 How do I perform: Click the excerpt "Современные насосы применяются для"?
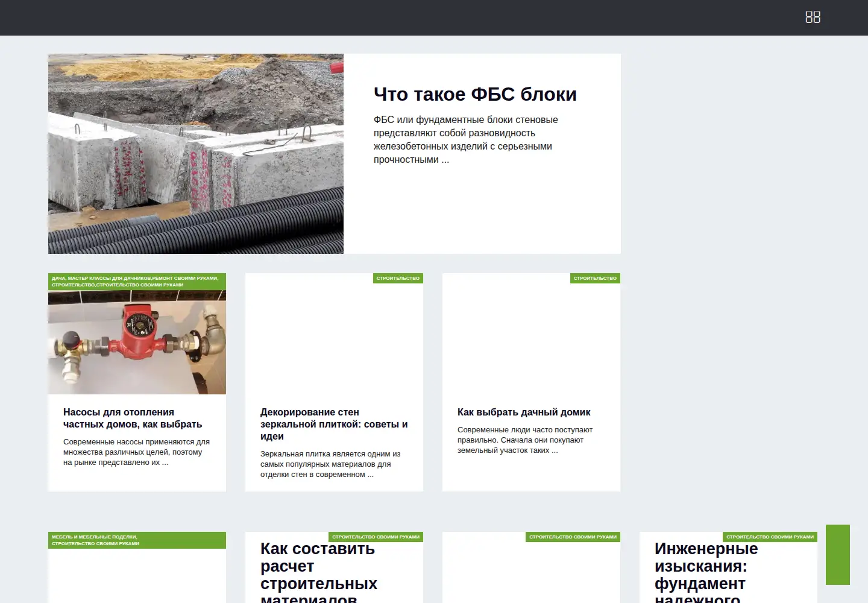point(136,452)
